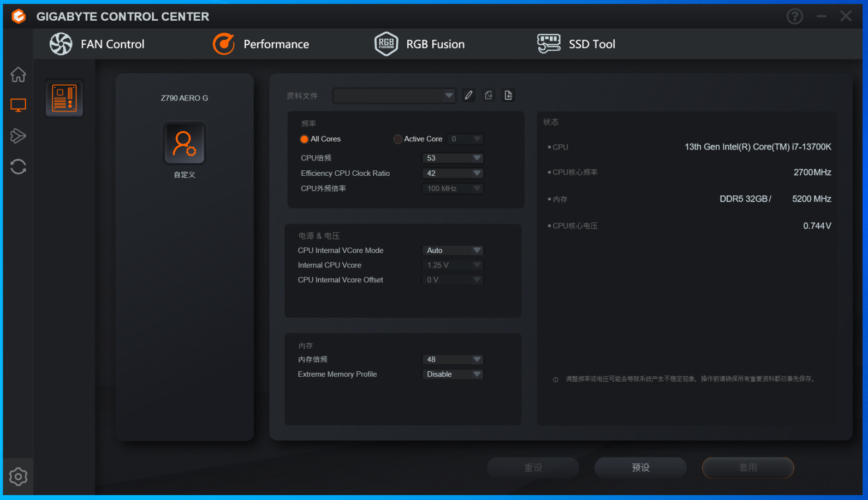
Task: Select the All Cores radio button
Action: click(x=304, y=139)
